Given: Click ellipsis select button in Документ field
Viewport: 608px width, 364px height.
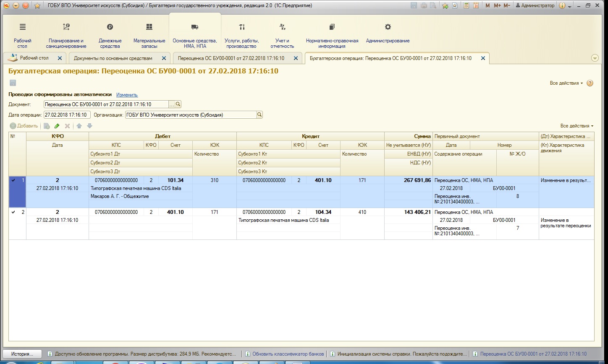Looking at the screenshot, I should 171,104.
